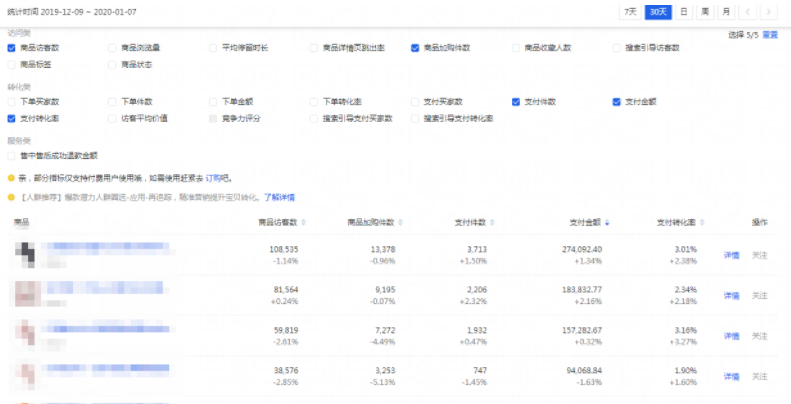Click the 重置 link to reset selections
The width and height of the screenshot is (791, 404).
click(770, 34)
